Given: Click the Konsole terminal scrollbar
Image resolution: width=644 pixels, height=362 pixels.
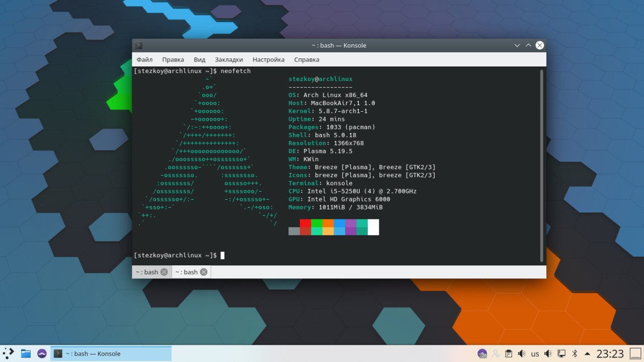Looking at the screenshot, I should click(x=542, y=166).
